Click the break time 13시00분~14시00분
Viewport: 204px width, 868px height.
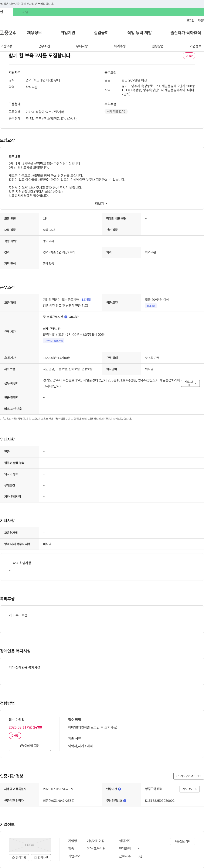tap(57, 358)
